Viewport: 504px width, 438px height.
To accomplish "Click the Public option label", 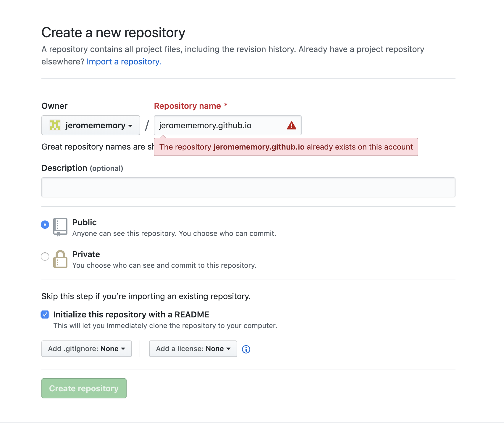I will point(85,222).
